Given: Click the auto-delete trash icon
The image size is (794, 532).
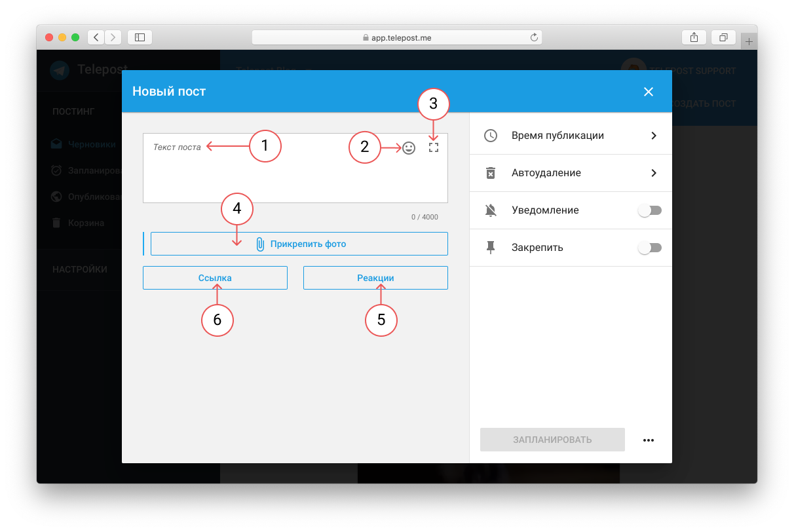Looking at the screenshot, I should point(490,173).
